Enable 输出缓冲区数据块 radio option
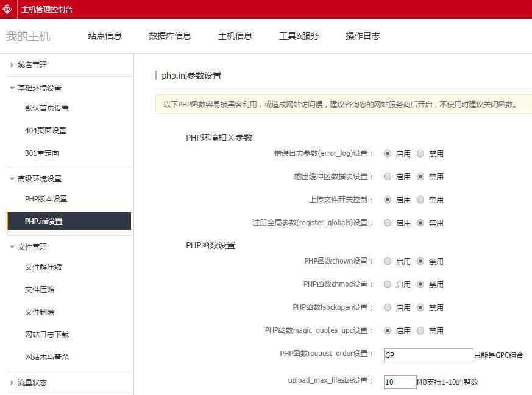This screenshot has width=532, height=395. pyautogui.click(x=388, y=177)
